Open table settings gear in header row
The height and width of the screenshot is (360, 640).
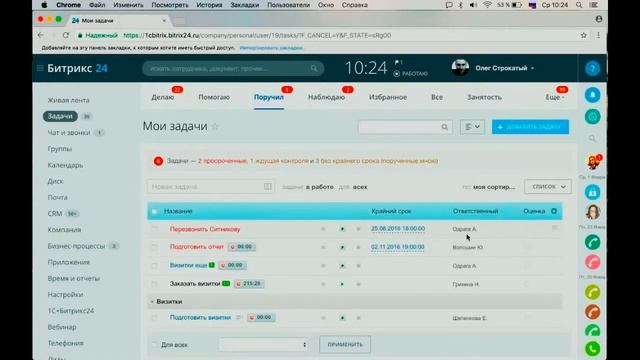(554, 211)
